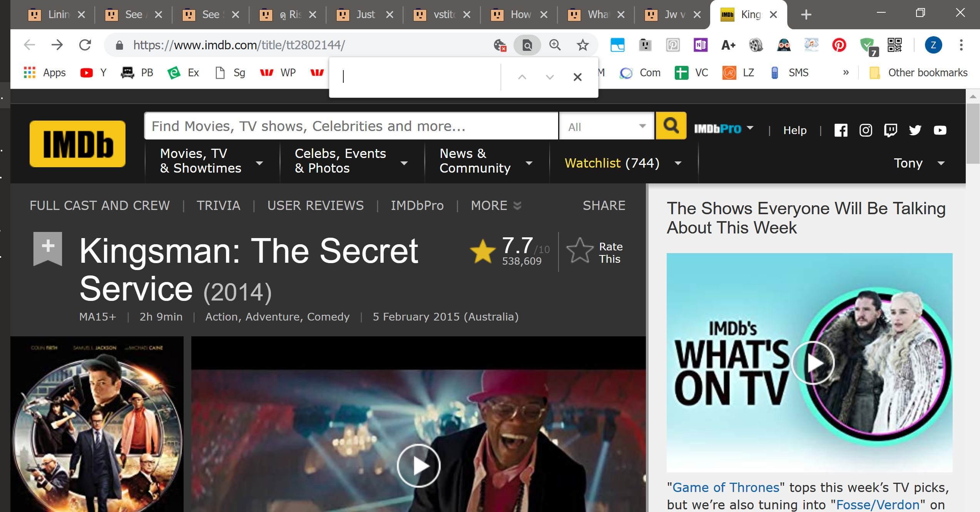Open the OneNote Web Clipper extension

pyautogui.click(x=700, y=45)
